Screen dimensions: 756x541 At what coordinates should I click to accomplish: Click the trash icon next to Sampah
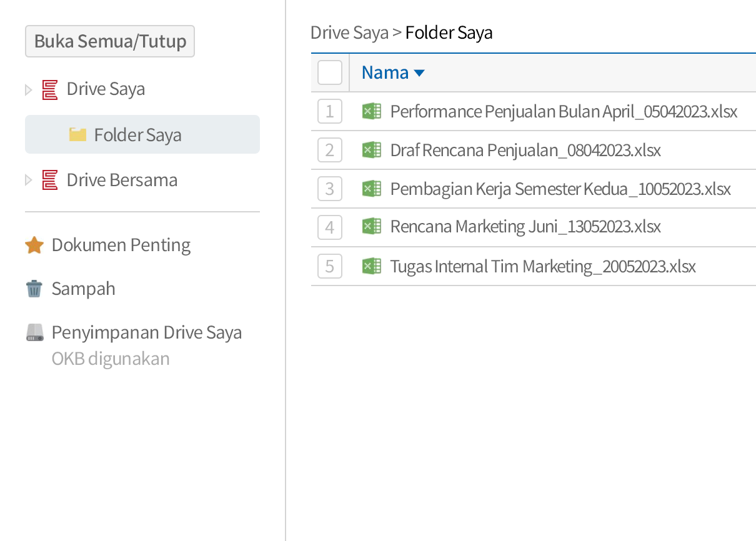tap(34, 288)
